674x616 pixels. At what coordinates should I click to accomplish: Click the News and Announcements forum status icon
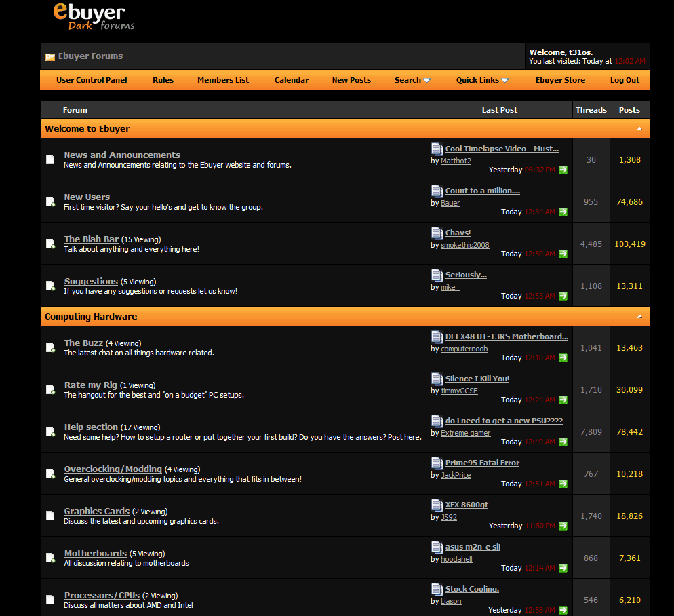pyautogui.click(x=50, y=159)
